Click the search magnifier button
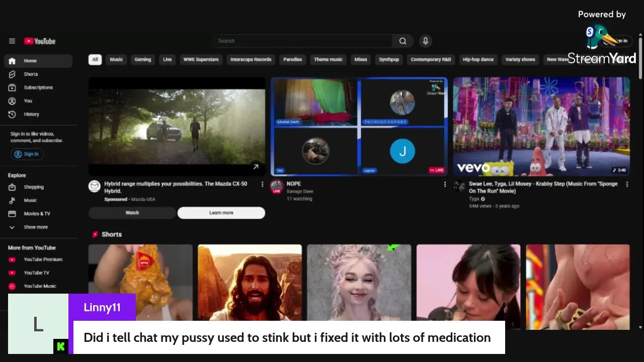 (403, 41)
